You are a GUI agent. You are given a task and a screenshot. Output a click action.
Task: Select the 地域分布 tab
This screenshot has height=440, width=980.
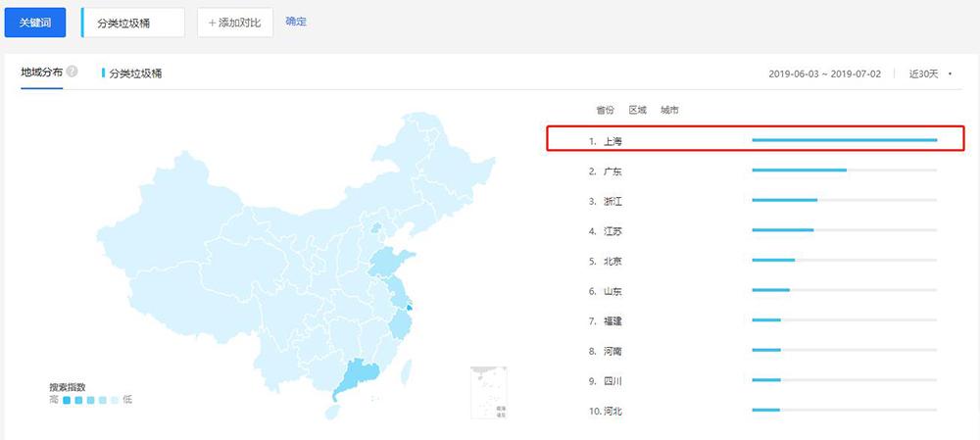(42, 73)
